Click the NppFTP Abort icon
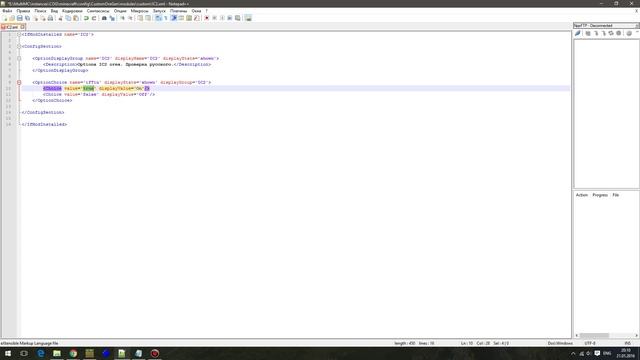 [x=618, y=33]
